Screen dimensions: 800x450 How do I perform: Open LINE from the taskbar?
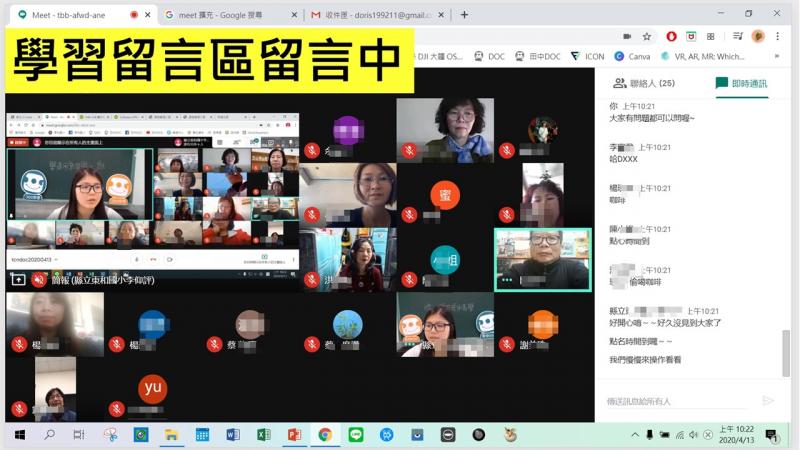pos(356,435)
